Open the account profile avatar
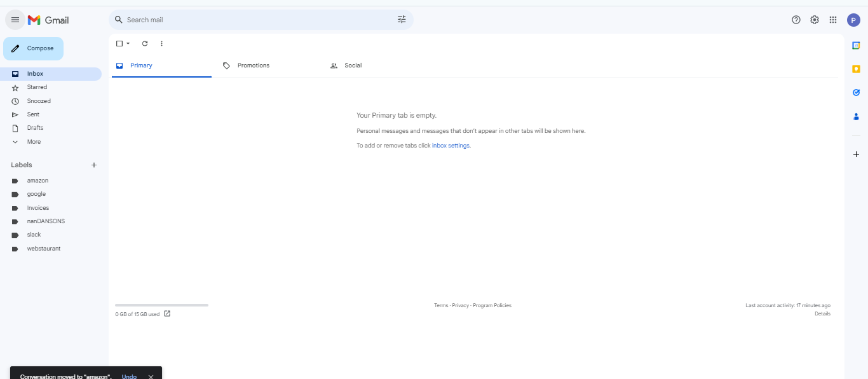Viewport: 868px width, 379px height. point(854,20)
